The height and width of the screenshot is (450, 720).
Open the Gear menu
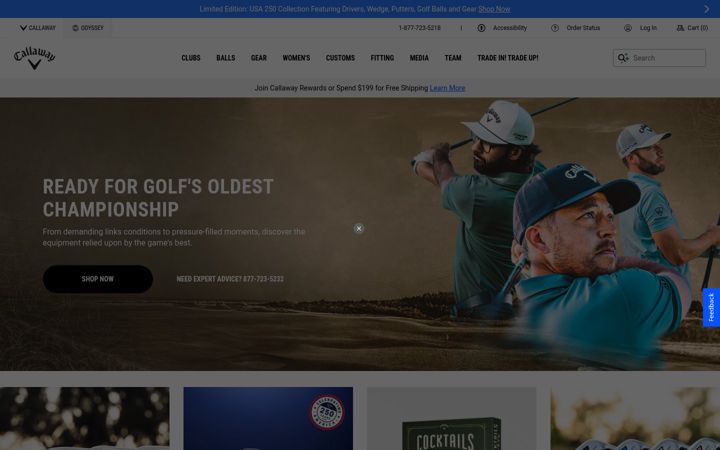(259, 58)
